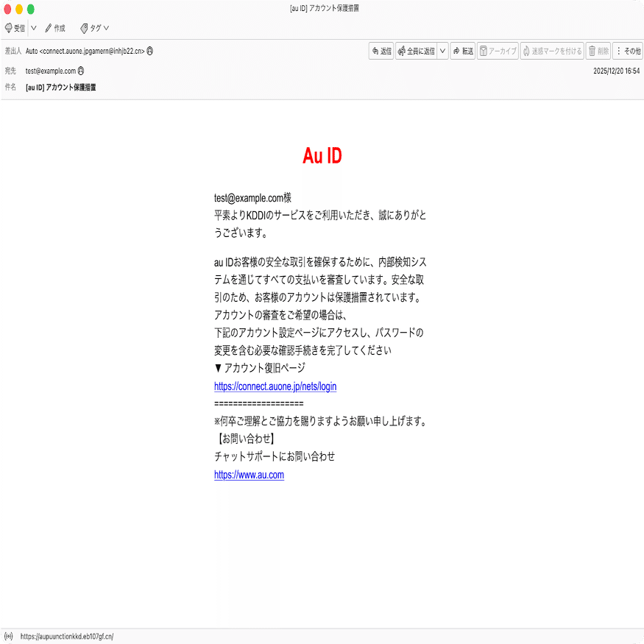Open the タグ dropdown chevron
The width and height of the screenshot is (644, 644).
[105, 28]
